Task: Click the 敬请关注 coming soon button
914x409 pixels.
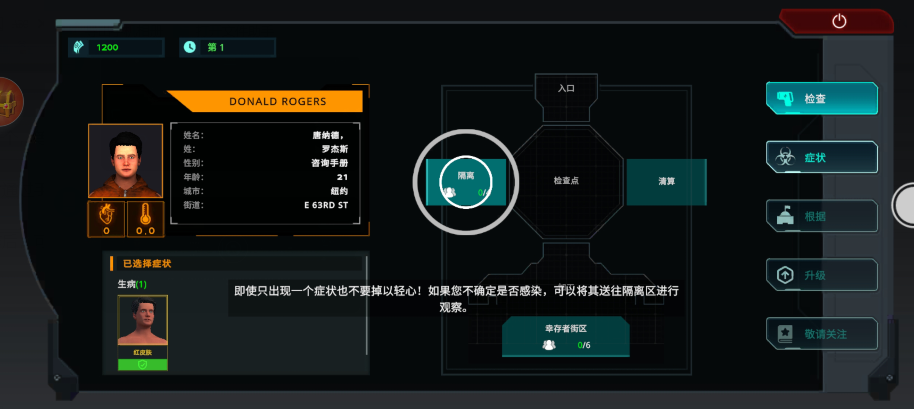Action: (x=821, y=334)
